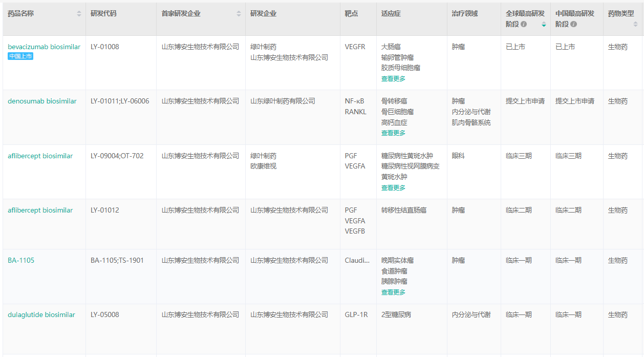Click 山东绿叶制药有限公司 developer cell
644x357 pixels.
[283, 101]
